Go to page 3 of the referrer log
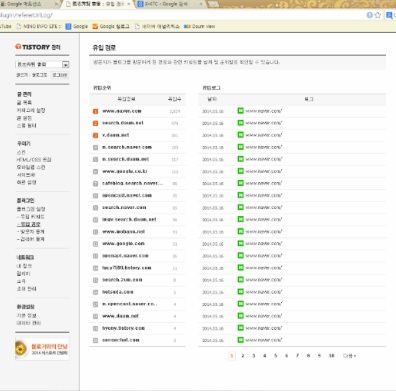This screenshot has height=391, width=396. tap(254, 356)
